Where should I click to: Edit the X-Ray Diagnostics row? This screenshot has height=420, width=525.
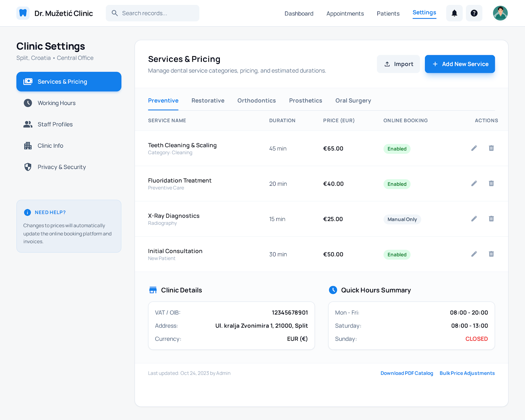tap(474, 219)
